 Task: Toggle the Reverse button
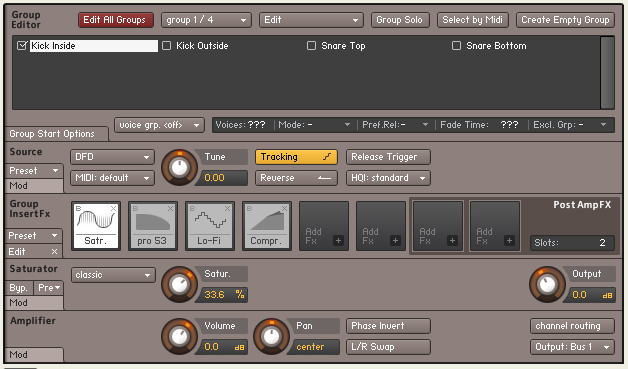tap(296, 178)
